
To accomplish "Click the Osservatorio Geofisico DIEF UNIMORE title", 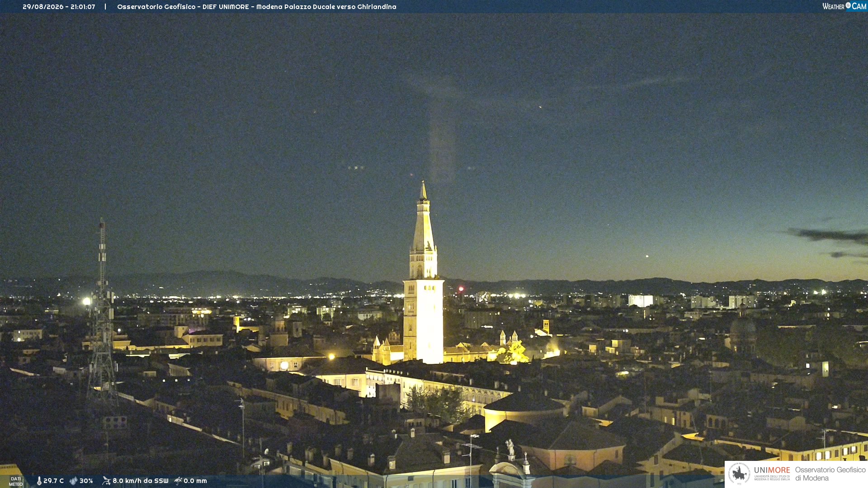I will pos(256,7).
